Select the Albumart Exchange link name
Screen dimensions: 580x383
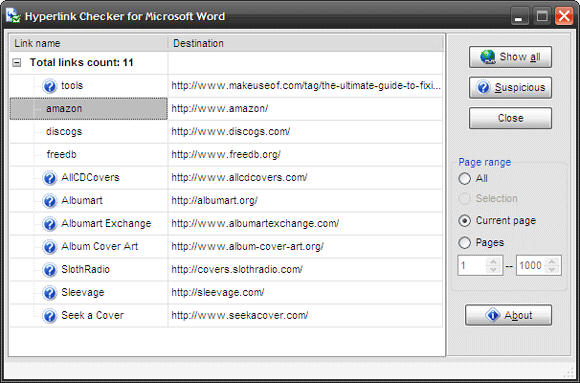[106, 224]
